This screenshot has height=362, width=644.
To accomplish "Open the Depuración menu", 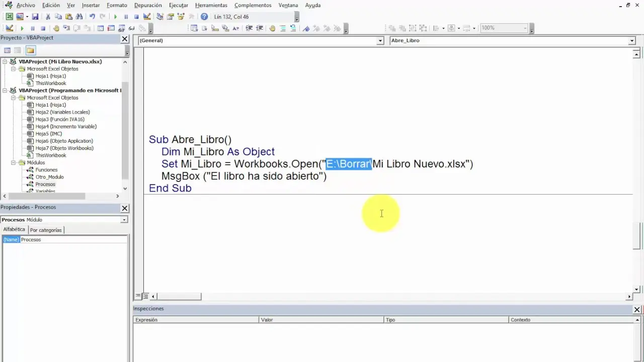I will pyautogui.click(x=148, y=5).
